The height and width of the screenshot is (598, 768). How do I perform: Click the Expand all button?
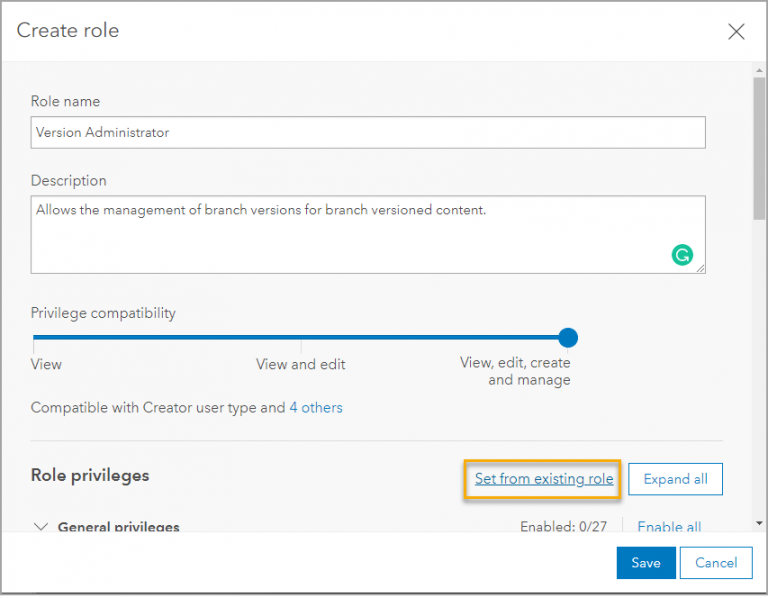coord(675,479)
